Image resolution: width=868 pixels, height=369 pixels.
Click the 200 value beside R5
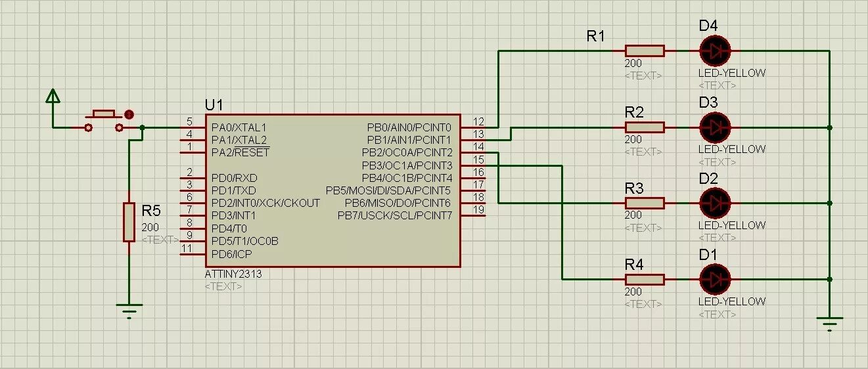tap(150, 227)
